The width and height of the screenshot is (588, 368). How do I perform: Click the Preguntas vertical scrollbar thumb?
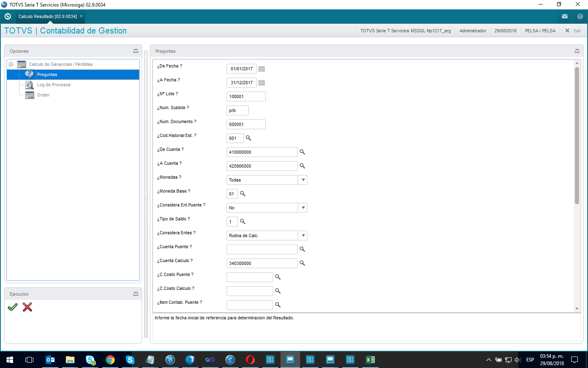pyautogui.click(x=577, y=135)
